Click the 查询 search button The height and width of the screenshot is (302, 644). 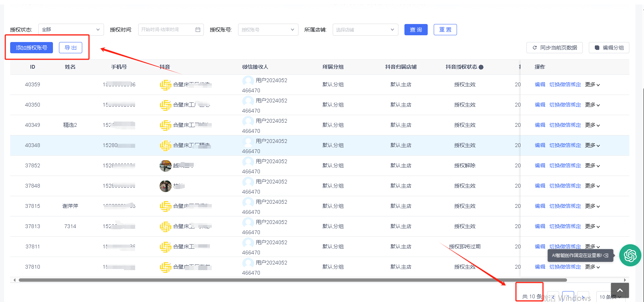416,30
